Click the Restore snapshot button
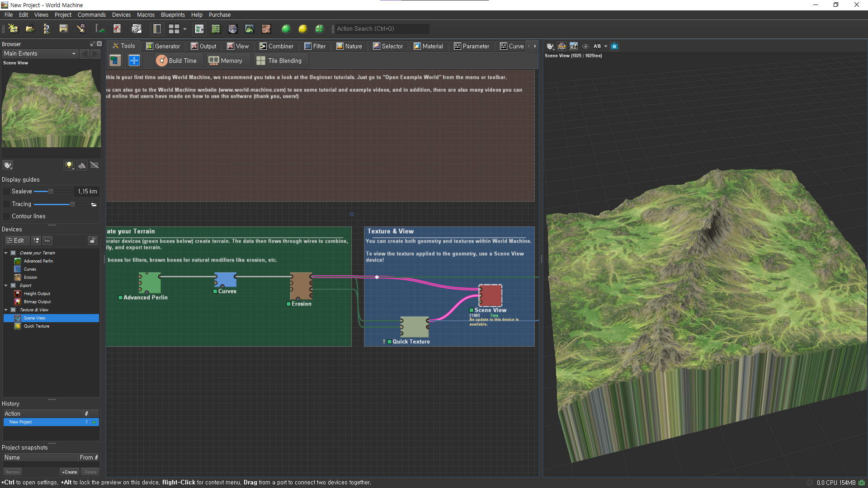Viewport: 868px width, 488px height. coord(13,472)
